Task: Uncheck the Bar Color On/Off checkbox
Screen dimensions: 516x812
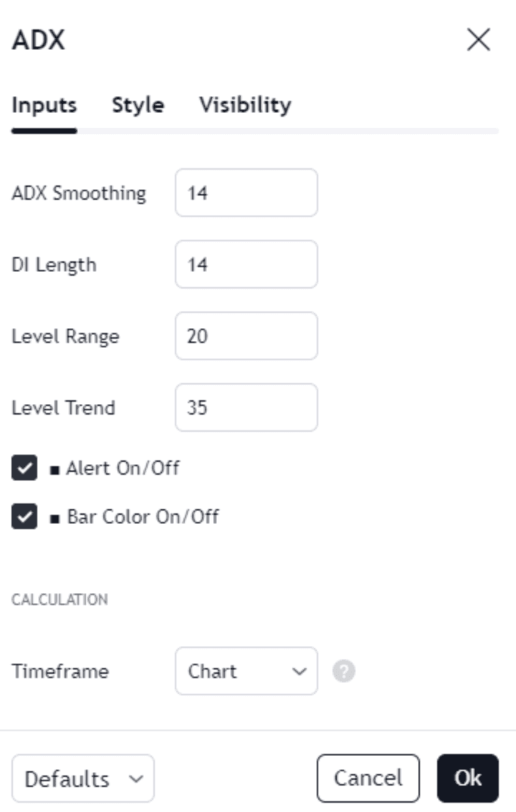Action: (x=24, y=517)
